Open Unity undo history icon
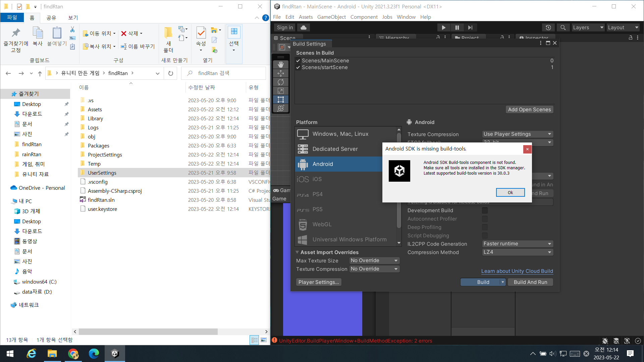 (548, 27)
